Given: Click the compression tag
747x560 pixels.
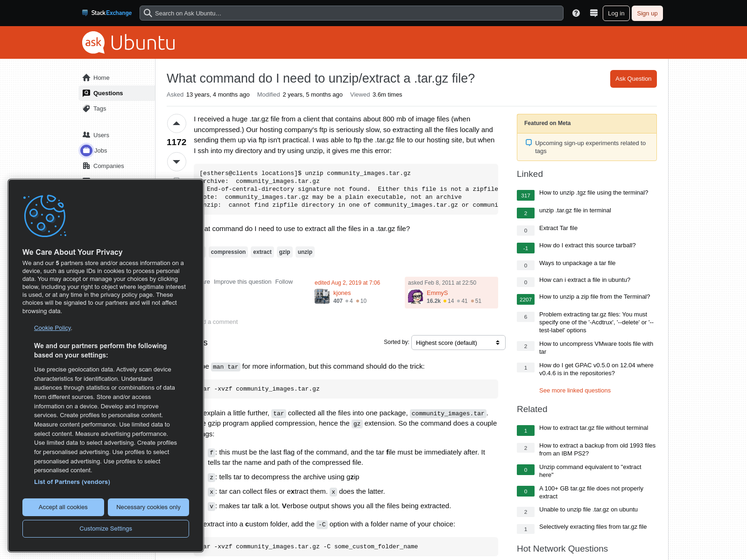Looking at the screenshot, I should (x=228, y=252).
